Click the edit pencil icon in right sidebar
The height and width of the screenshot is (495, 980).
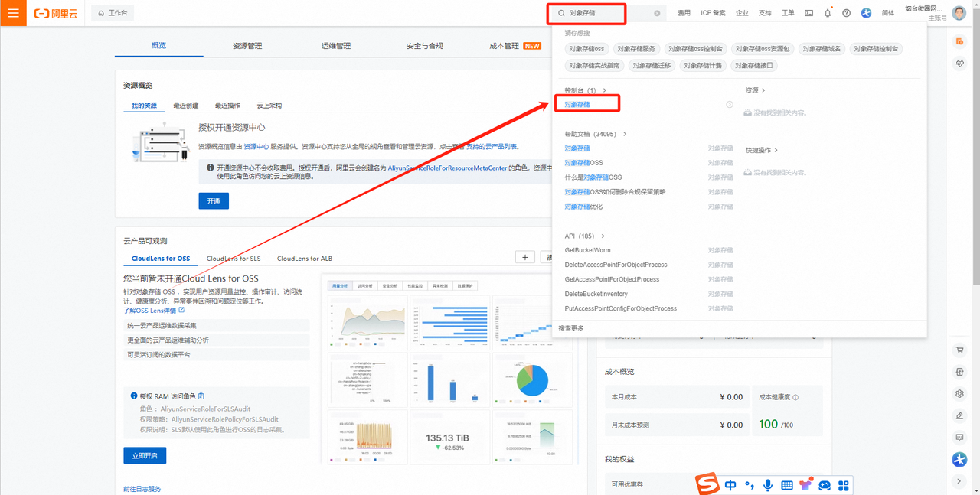[x=959, y=415]
